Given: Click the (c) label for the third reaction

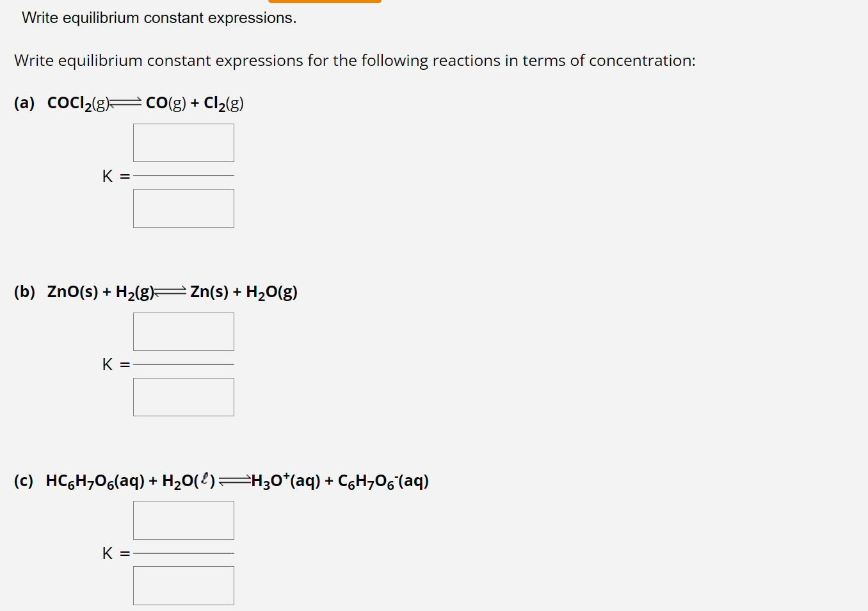Looking at the screenshot, I should point(24,480).
